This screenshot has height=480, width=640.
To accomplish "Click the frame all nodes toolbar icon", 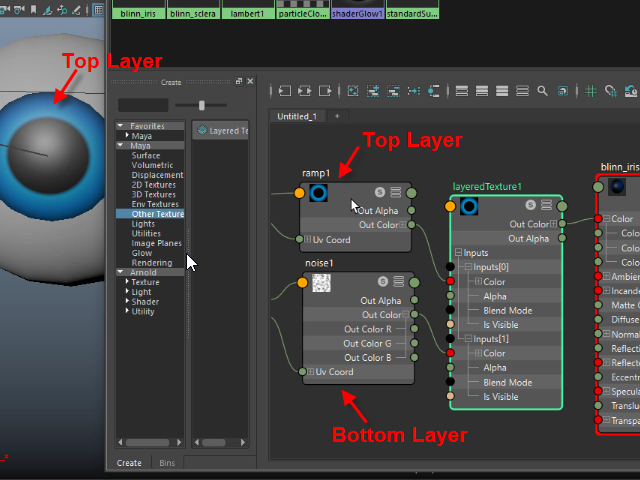I will pos(353,91).
